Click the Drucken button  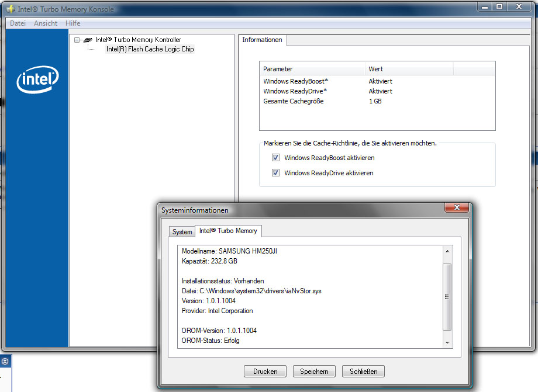(265, 372)
